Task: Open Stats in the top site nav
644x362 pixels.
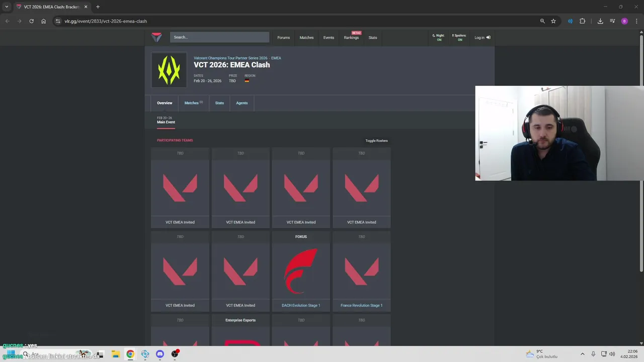Action: pyautogui.click(x=372, y=38)
